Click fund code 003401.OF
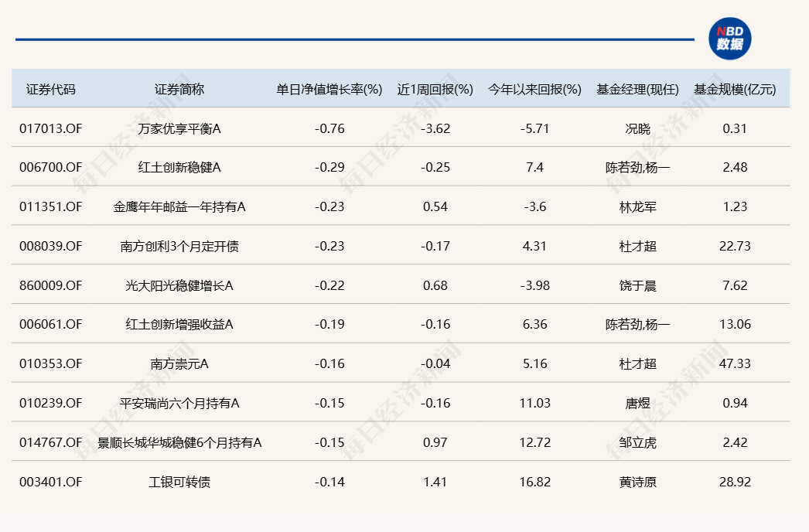This screenshot has height=532, width=809. [x=50, y=482]
